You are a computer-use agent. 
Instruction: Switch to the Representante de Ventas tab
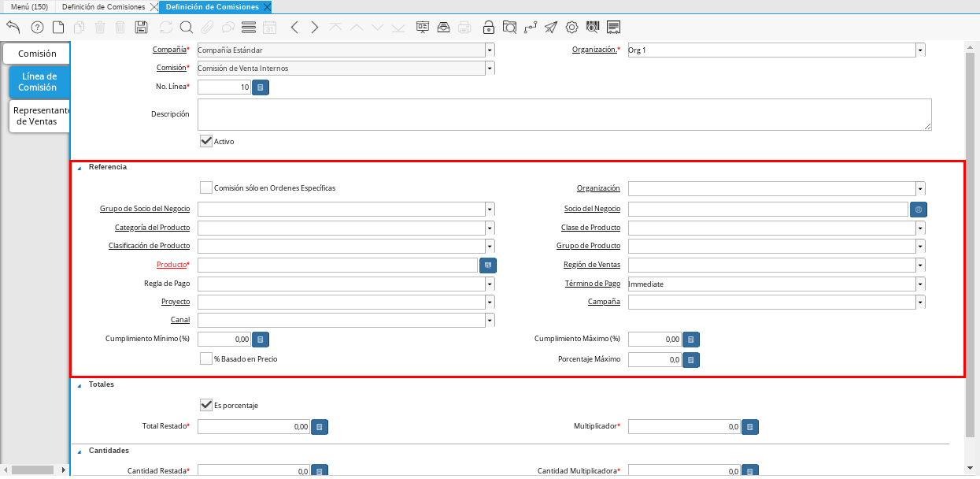[39, 116]
